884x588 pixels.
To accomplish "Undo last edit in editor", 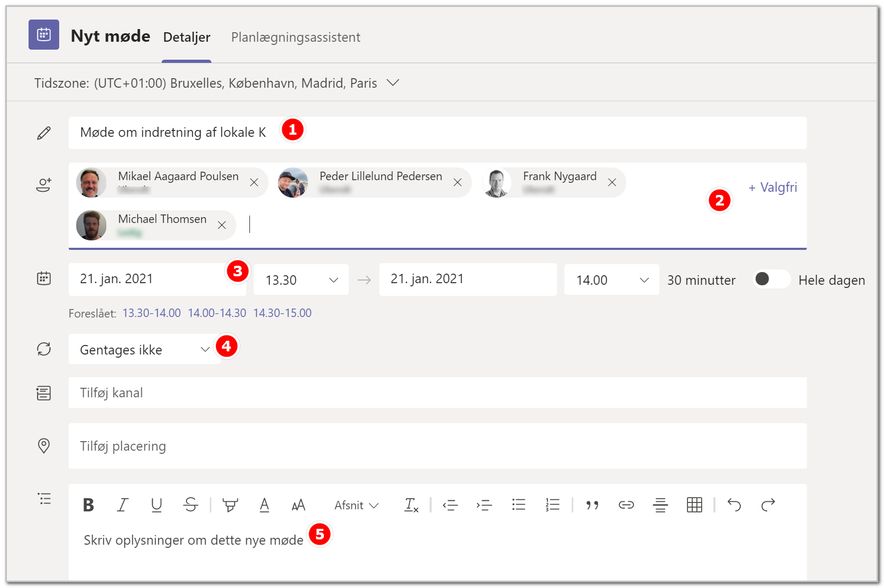I will coord(734,505).
